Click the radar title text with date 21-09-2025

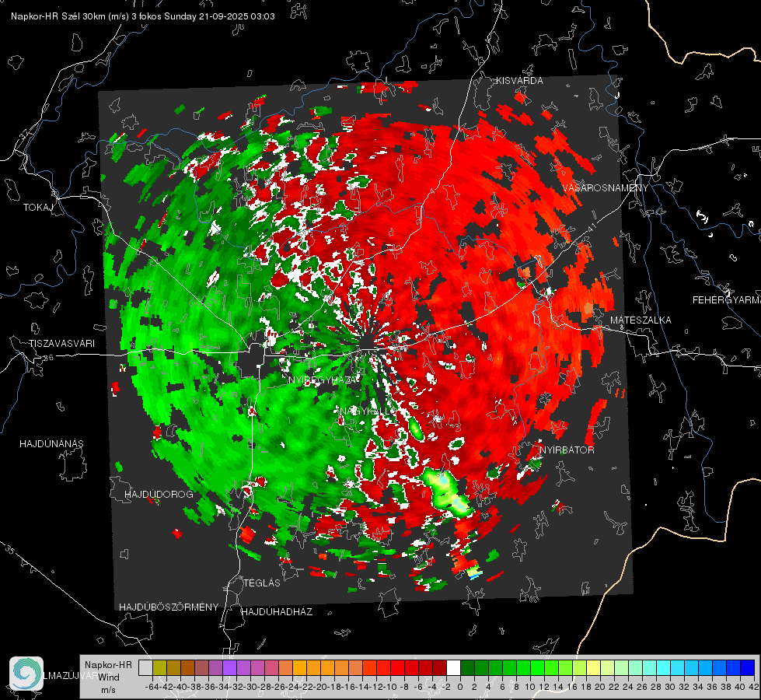[143, 16]
